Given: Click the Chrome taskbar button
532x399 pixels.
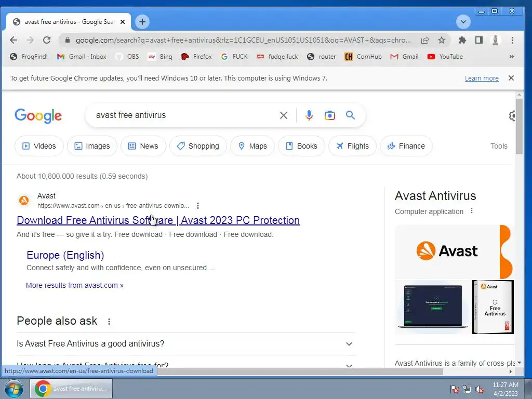Looking at the screenshot, I should point(71,389).
